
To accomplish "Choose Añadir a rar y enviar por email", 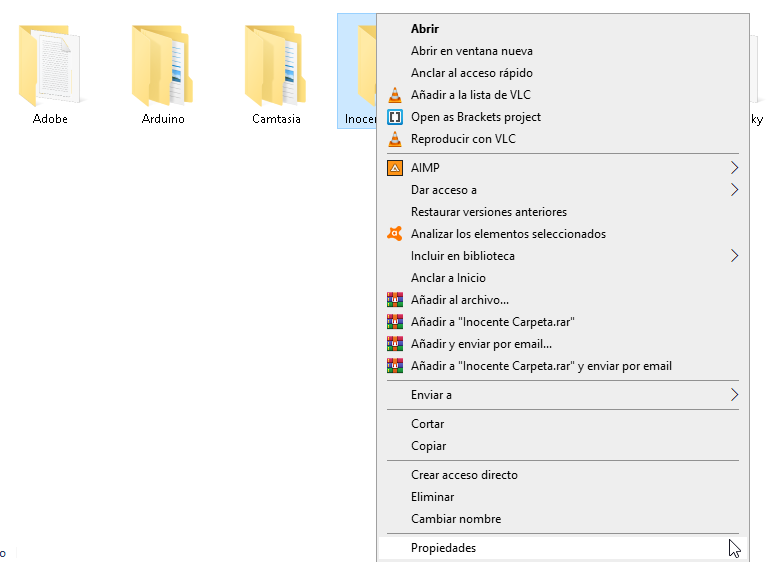I will [563, 366].
